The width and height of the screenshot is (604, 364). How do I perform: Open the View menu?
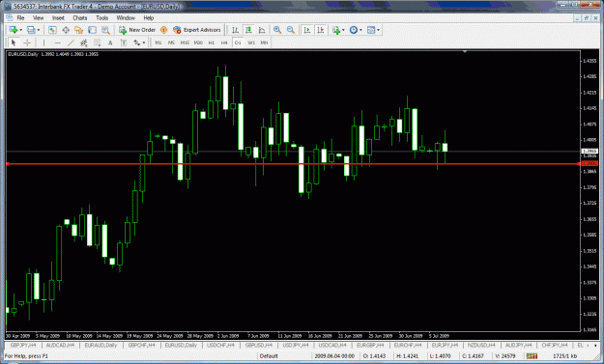pos(38,17)
